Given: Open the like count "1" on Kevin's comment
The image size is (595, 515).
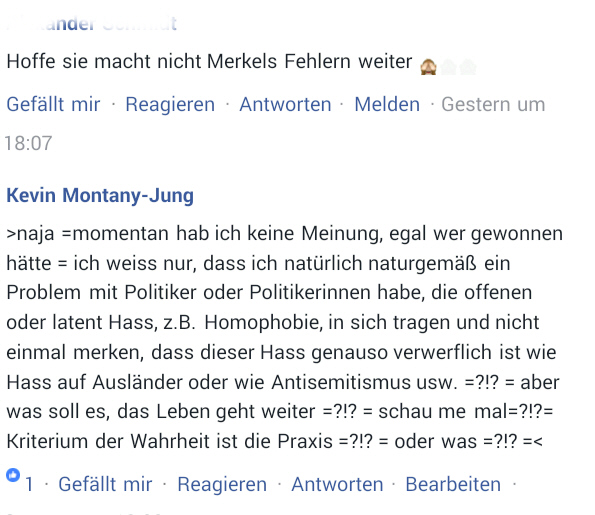Looking at the screenshot, I should [29, 485].
